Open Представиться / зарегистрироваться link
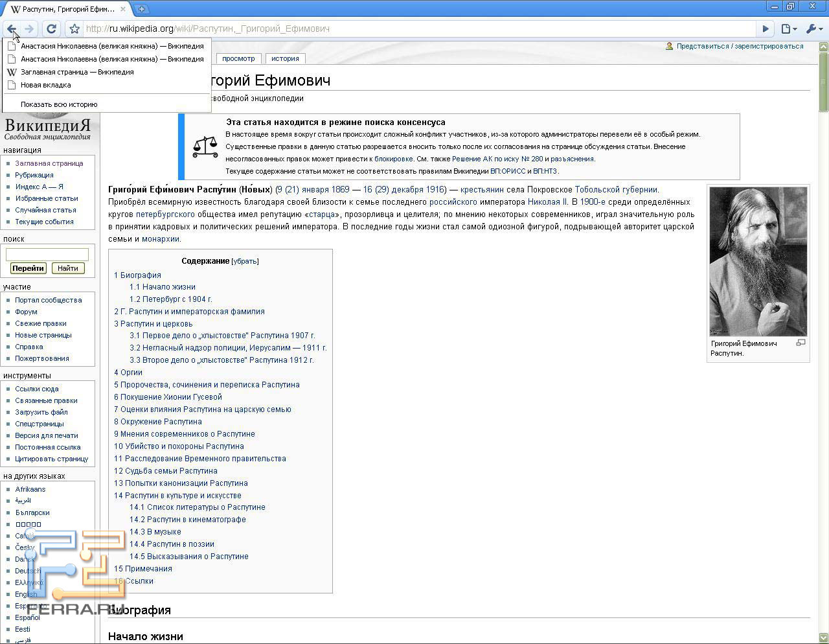This screenshot has height=644, width=829. (x=740, y=46)
